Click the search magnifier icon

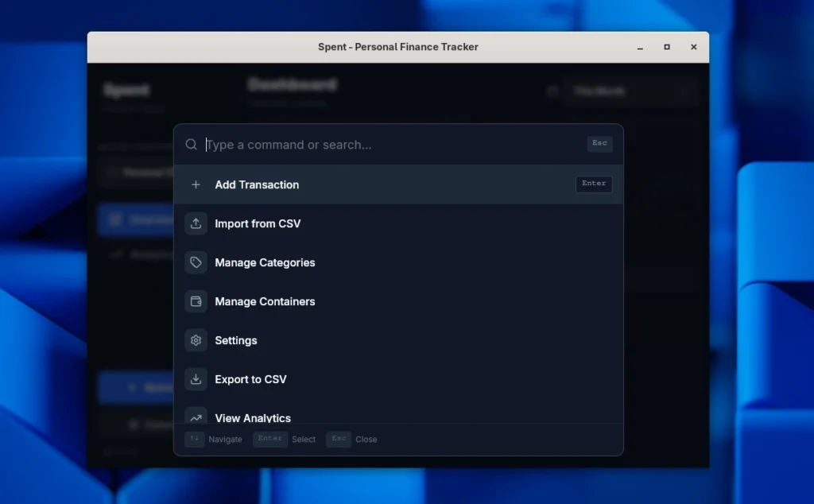pyautogui.click(x=191, y=145)
